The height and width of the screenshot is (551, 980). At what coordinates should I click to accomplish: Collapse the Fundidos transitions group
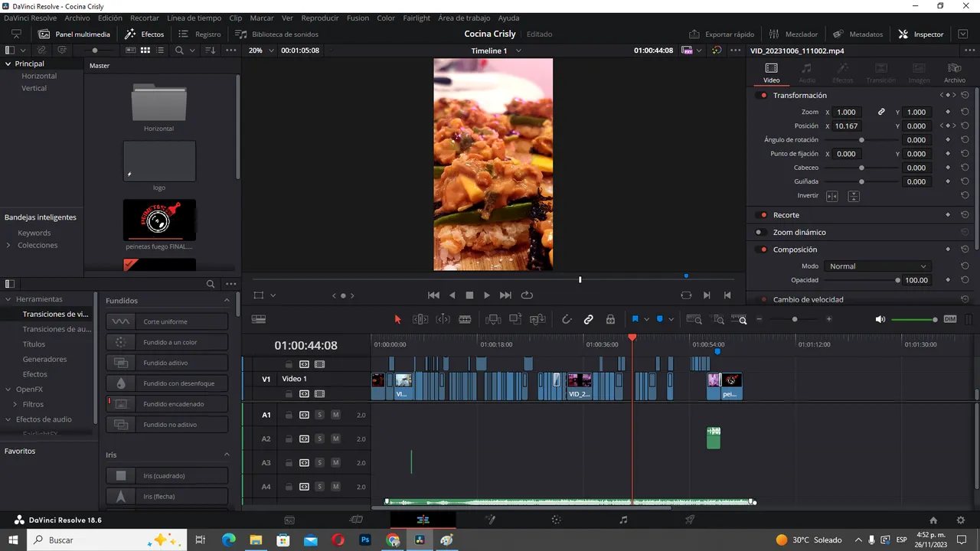coord(227,301)
